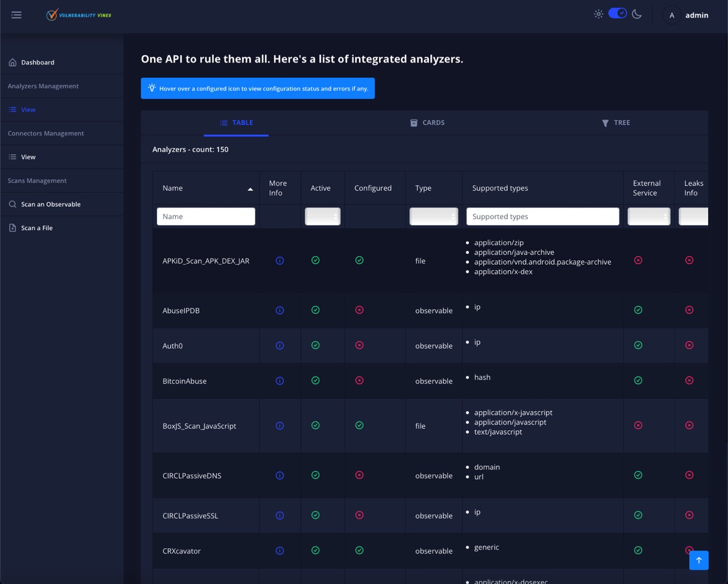Viewport: 728px width, 584px height.
Task: Switch to the CARDS tab
Action: point(427,123)
